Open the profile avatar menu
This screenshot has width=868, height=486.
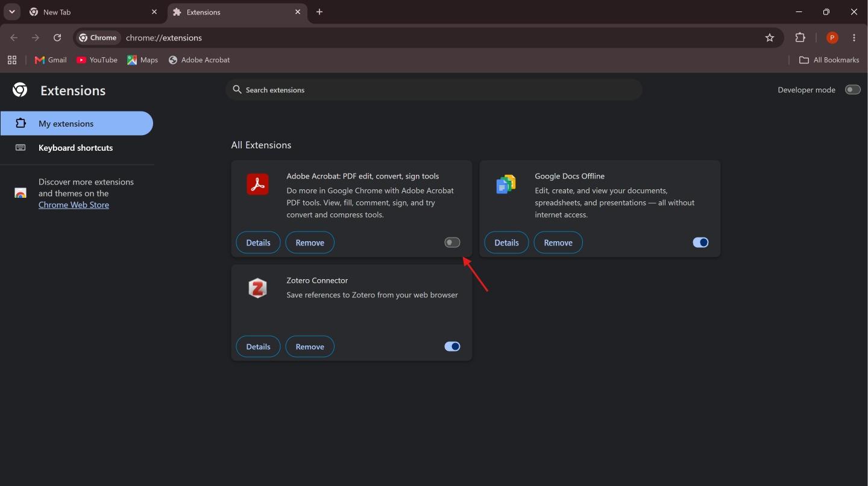pyautogui.click(x=832, y=37)
